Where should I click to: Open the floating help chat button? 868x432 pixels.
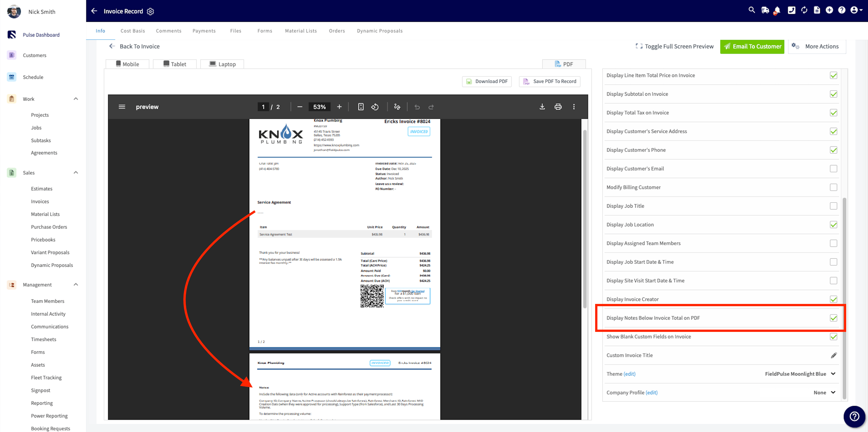tap(854, 417)
